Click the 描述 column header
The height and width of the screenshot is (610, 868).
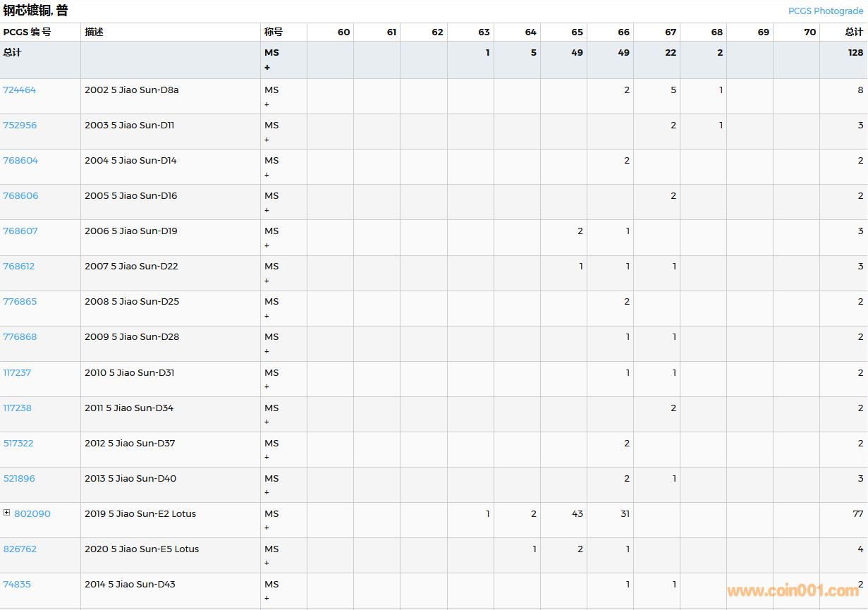pos(94,32)
